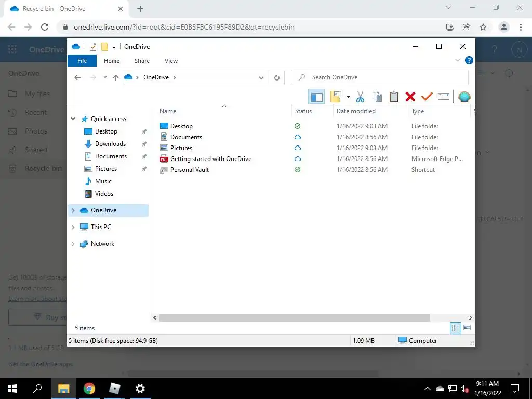Viewport: 532px width, 399px height.
Task: Select This PC in navigation pane
Action: [x=101, y=227]
